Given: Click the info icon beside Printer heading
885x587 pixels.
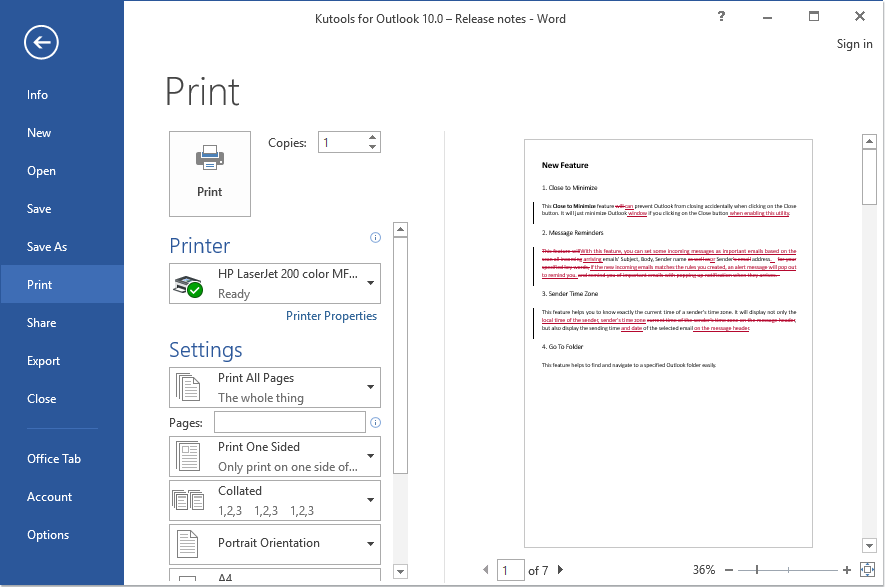Looking at the screenshot, I should pos(375,238).
